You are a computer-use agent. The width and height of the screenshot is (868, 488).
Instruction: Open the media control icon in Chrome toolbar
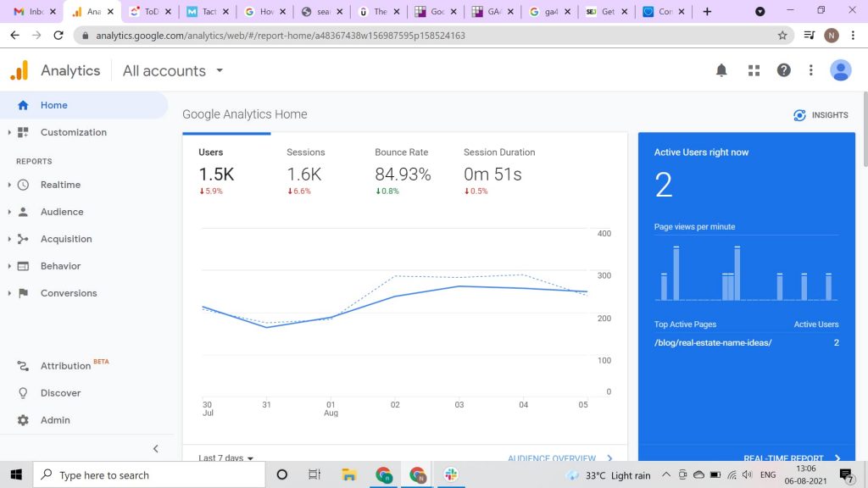click(x=810, y=36)
